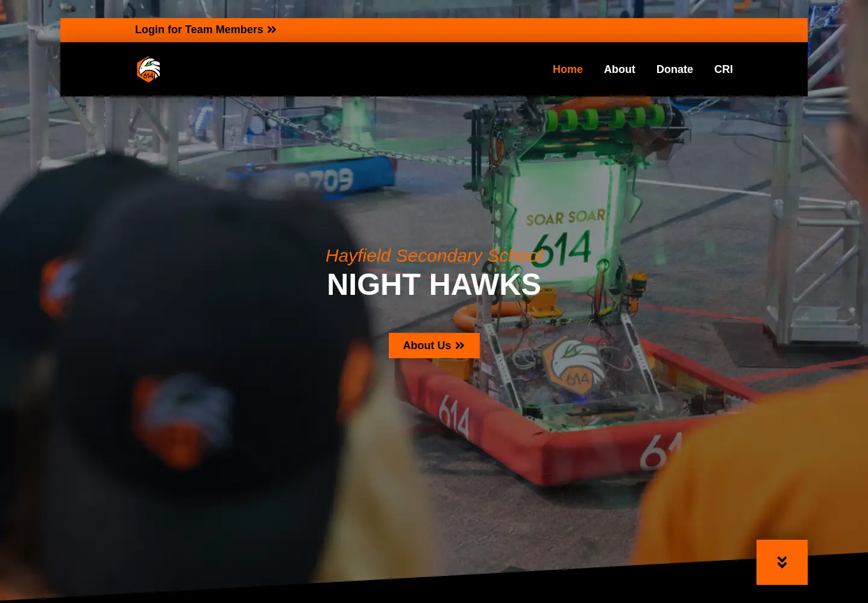Click the orange scroll-down double chevron button
The height and width of the screenshot is (603, 868).
tap(782, 562)
